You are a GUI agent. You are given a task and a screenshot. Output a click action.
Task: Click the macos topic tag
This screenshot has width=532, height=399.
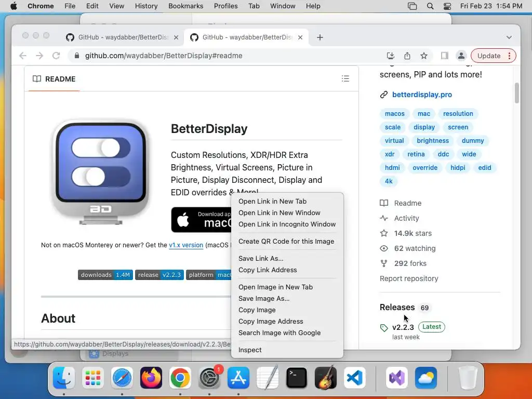[x=395, y=114]
